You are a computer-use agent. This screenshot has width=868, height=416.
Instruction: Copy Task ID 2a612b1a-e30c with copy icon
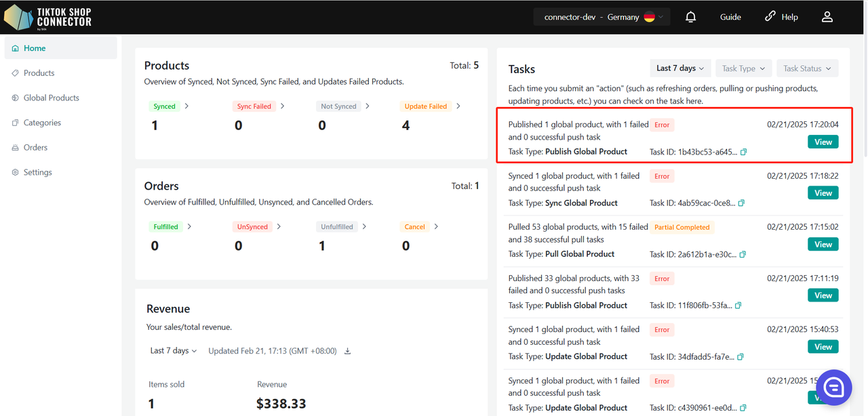743,254
